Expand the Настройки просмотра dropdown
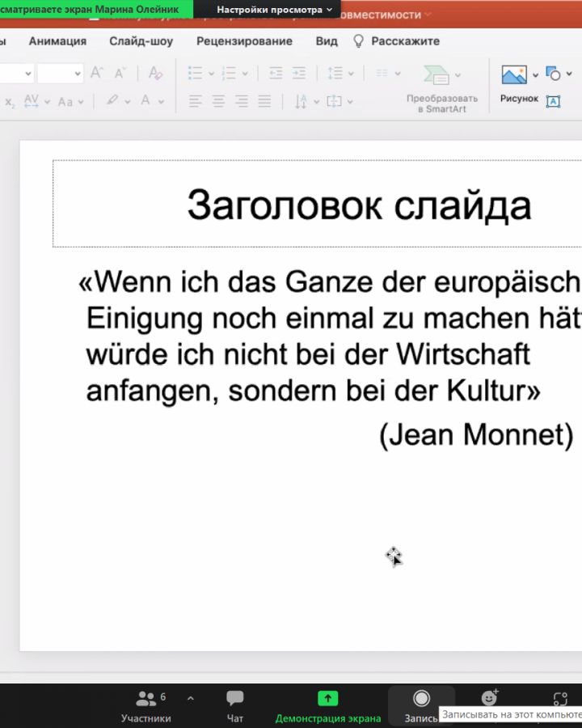 click(274, 10)
